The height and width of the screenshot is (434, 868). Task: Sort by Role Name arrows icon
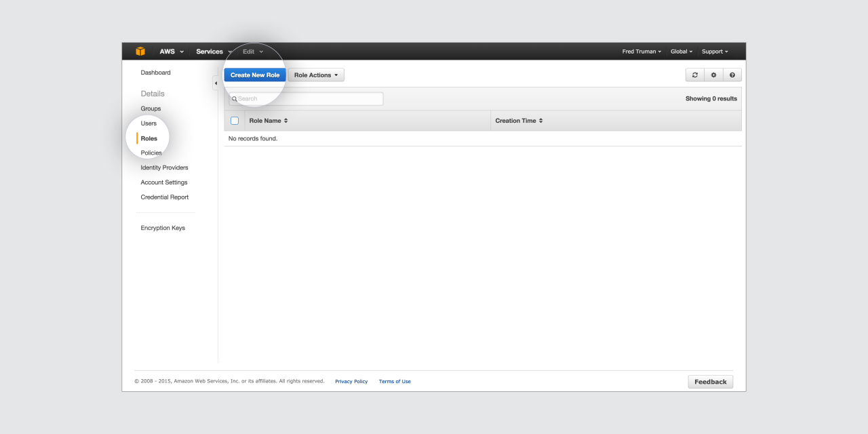coord(286,121)
